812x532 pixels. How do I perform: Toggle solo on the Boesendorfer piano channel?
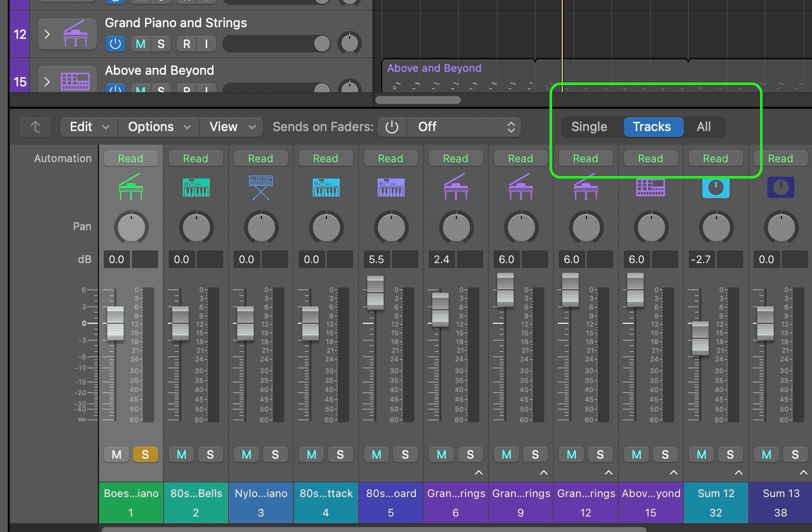(x=145, y=455)
